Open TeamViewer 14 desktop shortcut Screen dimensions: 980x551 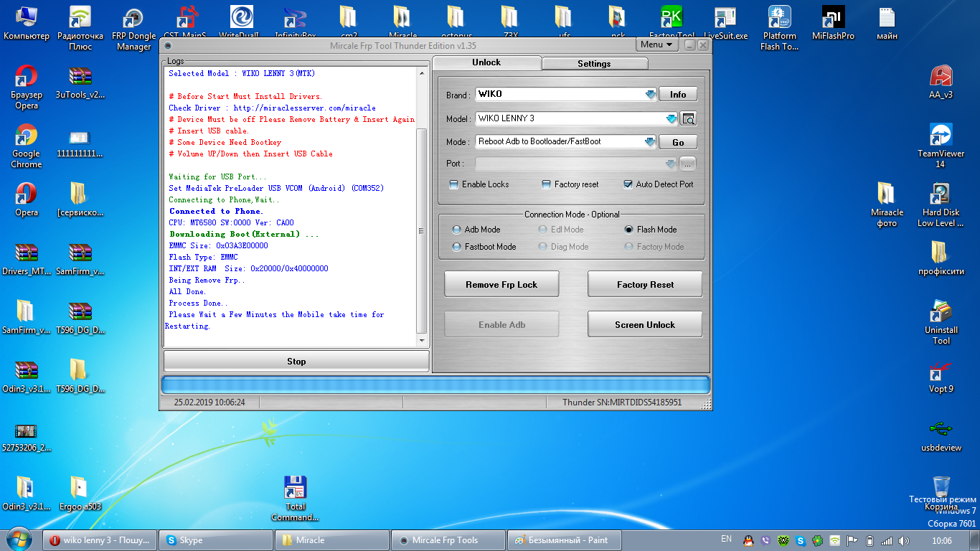point(941,146)
